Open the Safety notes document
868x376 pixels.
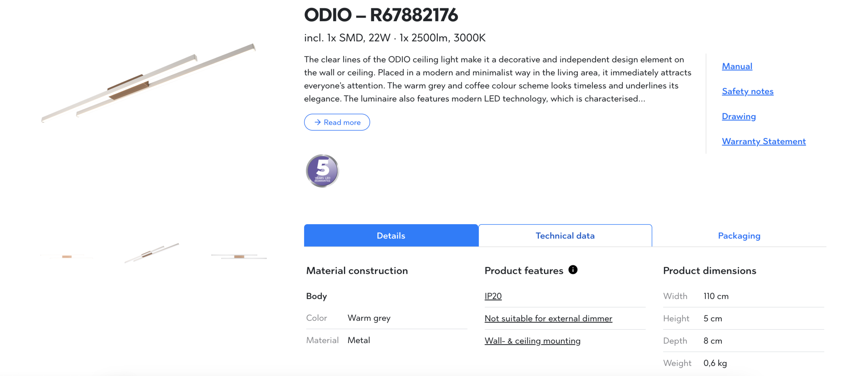coord(748,91)
